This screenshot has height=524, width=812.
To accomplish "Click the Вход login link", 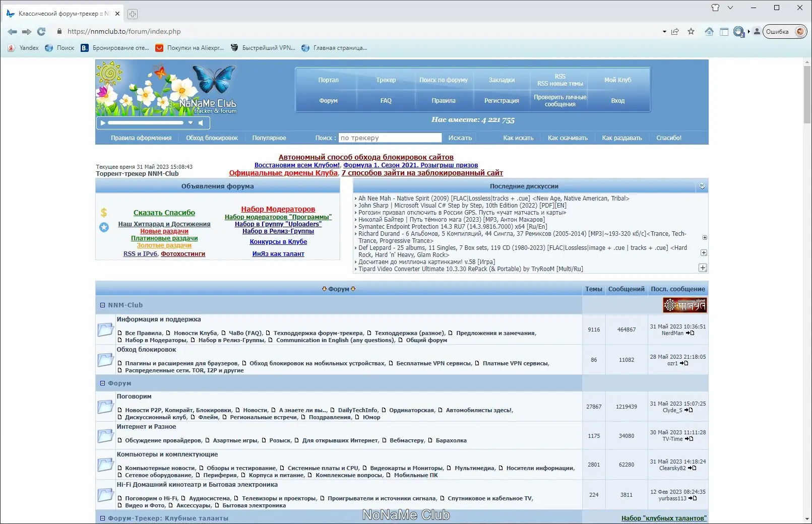I will (618, 101).
